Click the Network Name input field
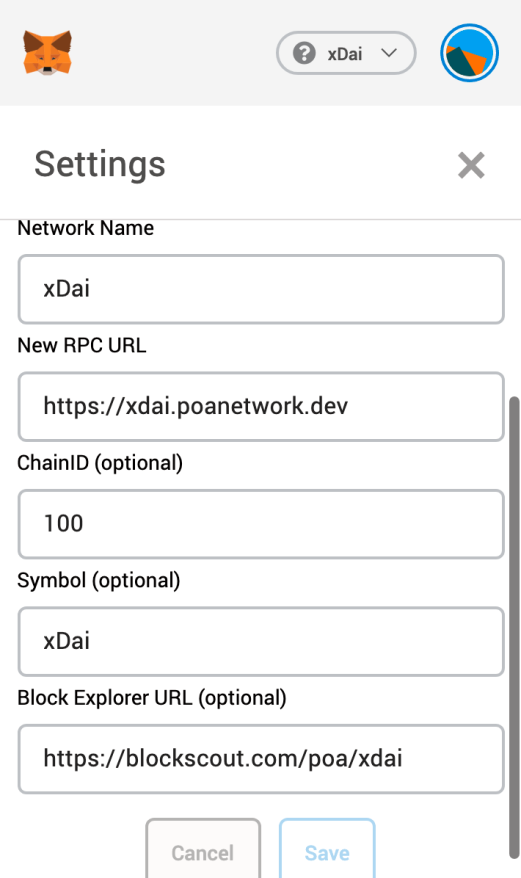The height and width of the screenshot is (878, 521). point(261,289)
